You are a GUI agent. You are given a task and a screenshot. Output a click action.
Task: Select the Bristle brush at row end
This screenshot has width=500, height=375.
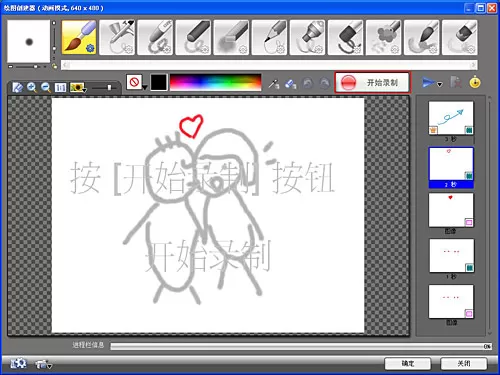tap(459, 37)
